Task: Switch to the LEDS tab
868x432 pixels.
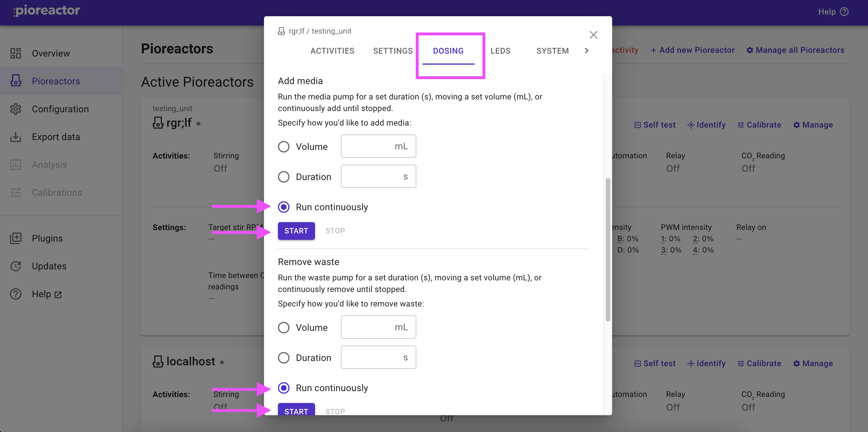Action: [x=500, y=51]
